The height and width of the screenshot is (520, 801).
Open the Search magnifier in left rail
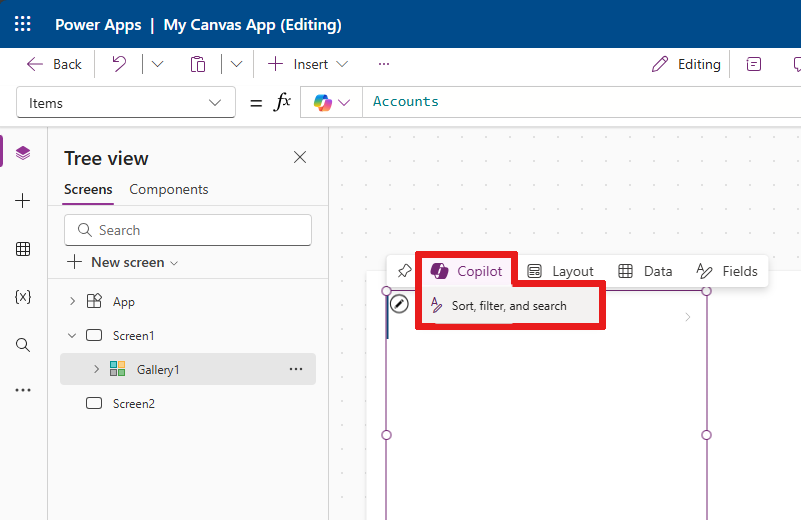23,345
